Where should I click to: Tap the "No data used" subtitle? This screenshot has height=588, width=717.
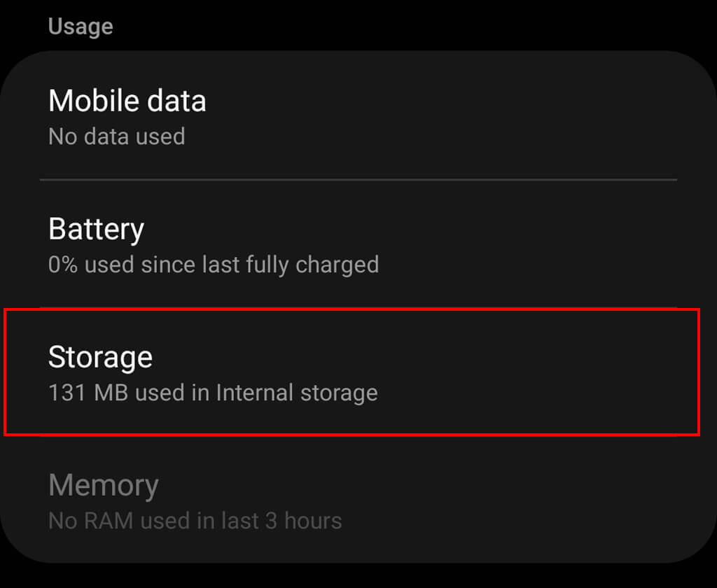(116, 136)
